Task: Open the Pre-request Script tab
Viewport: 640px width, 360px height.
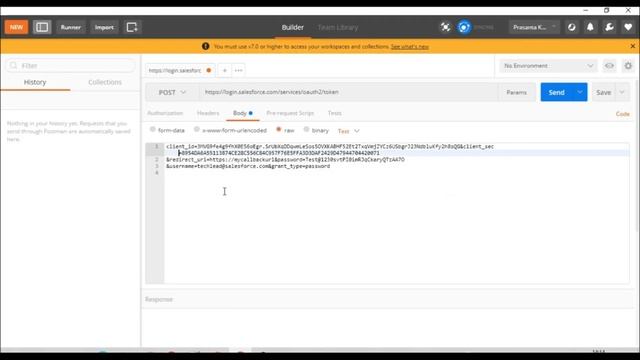Action: point(290,113)
